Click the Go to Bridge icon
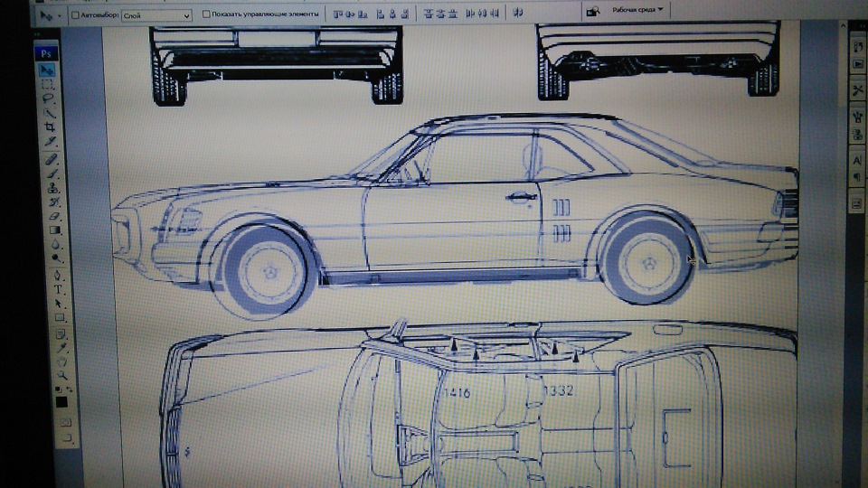The image size is (868, 488). tap(593, 11)
